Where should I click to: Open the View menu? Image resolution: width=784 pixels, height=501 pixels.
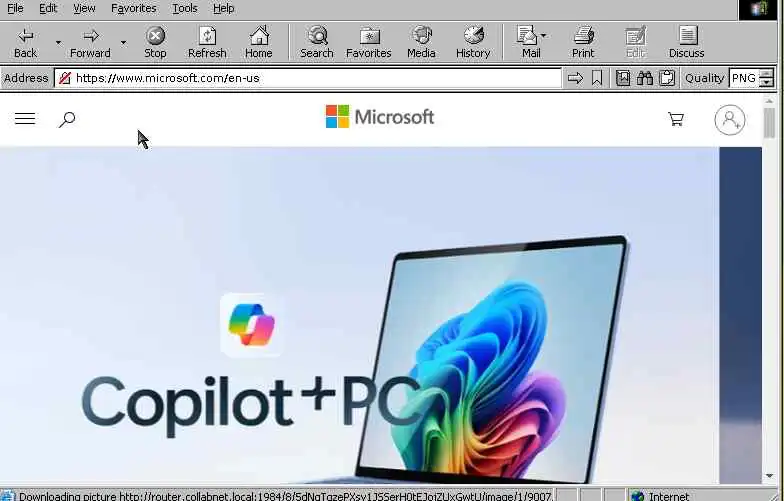pos(84,8)
